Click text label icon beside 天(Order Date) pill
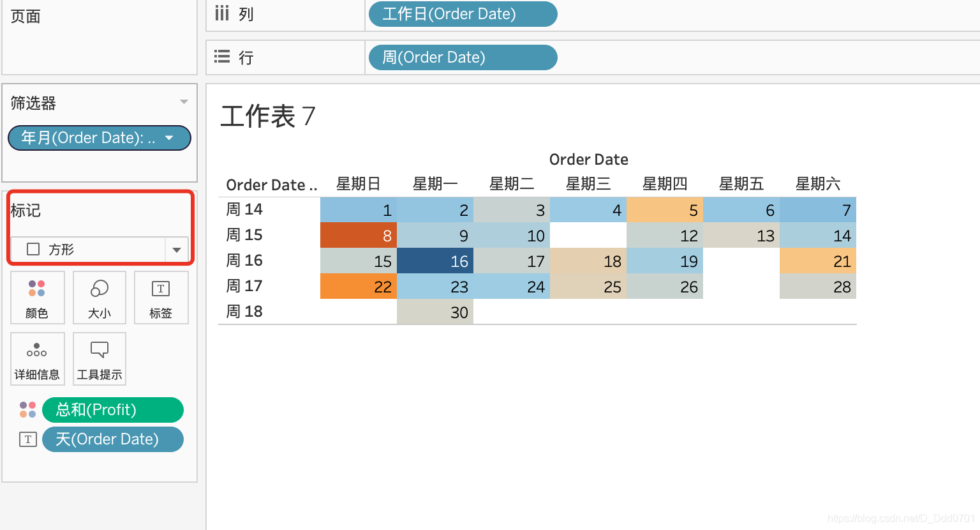 (27, 439)
